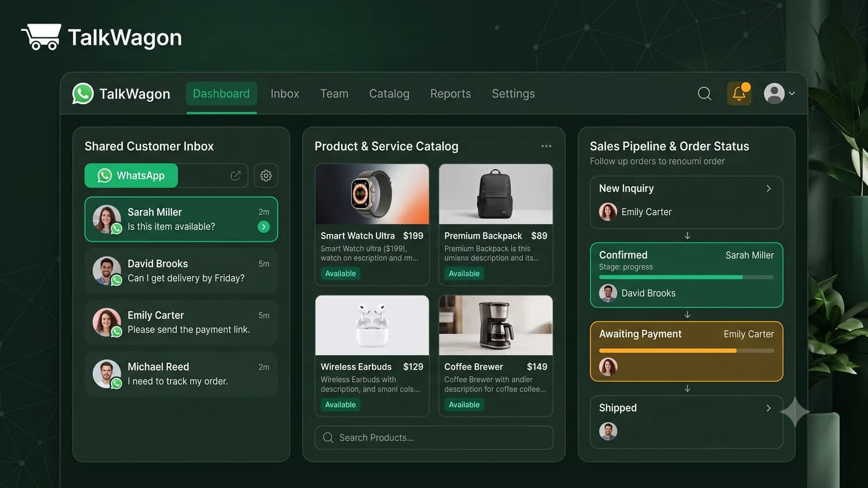Click Available badge on Premium Backpack

pyautogui.click(x=464, y=274)
